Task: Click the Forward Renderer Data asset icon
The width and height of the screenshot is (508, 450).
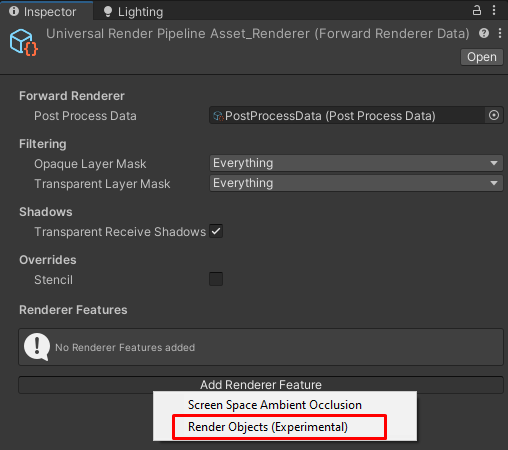Action: pyautogui.click(x=23, y=42)
